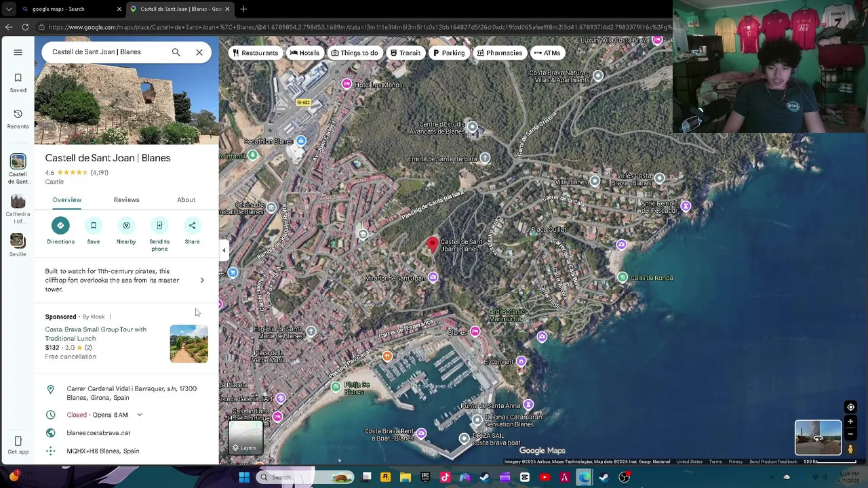Filter map by Restaurants
Image resolution: width=868 pixels, height=488 pixels.
(255, 53)
